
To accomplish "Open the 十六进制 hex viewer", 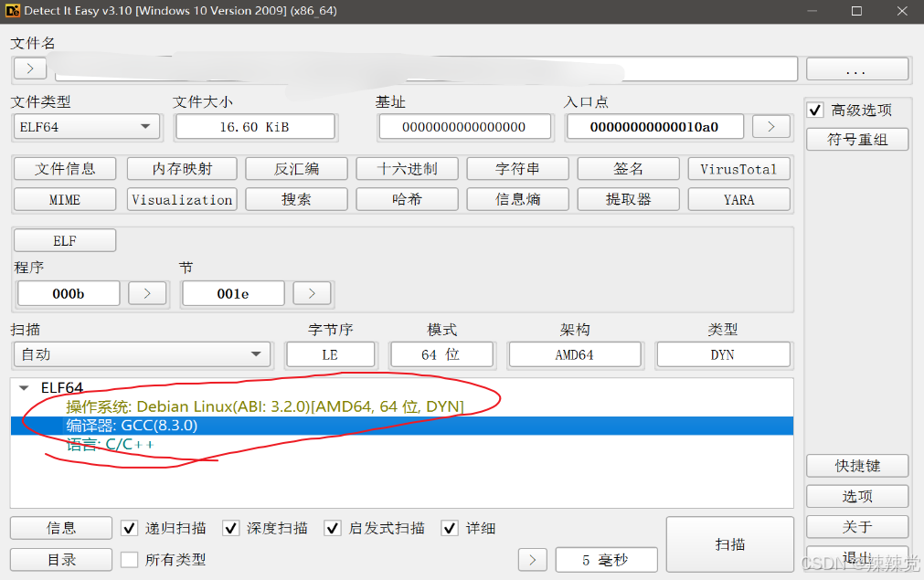I will [x=408, y=169].
